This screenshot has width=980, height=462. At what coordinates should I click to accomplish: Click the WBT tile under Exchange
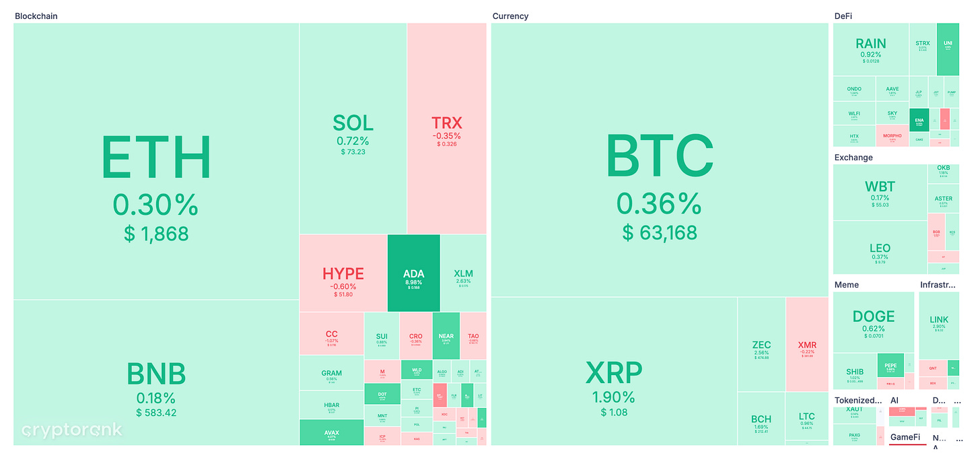880,193
